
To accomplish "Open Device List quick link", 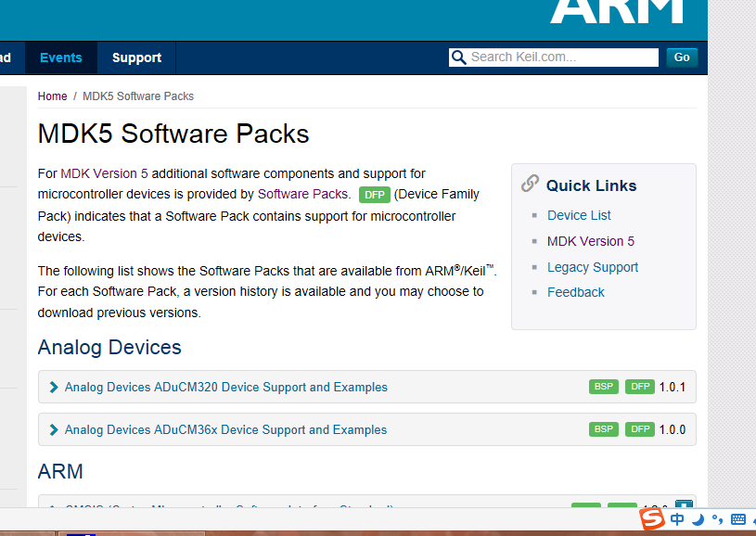I will click(579, 215).
